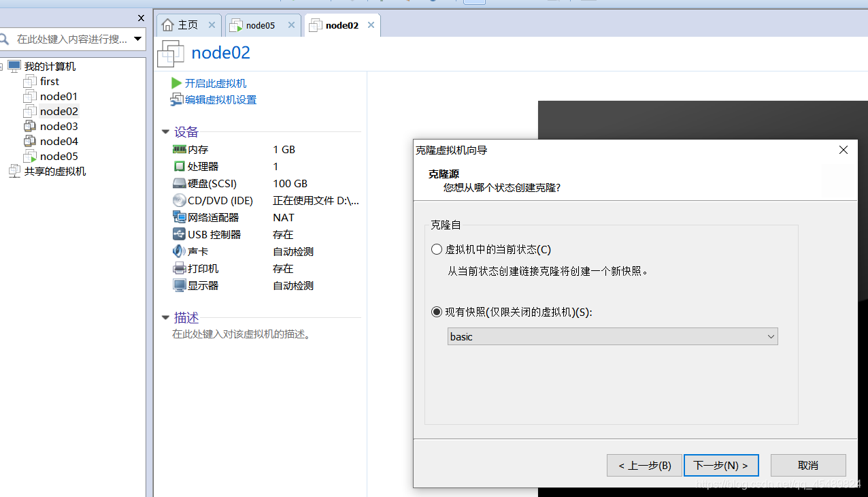Select 虚拟机中的当前状态(C) radio option
868x497 pixels.
[437, 249]
